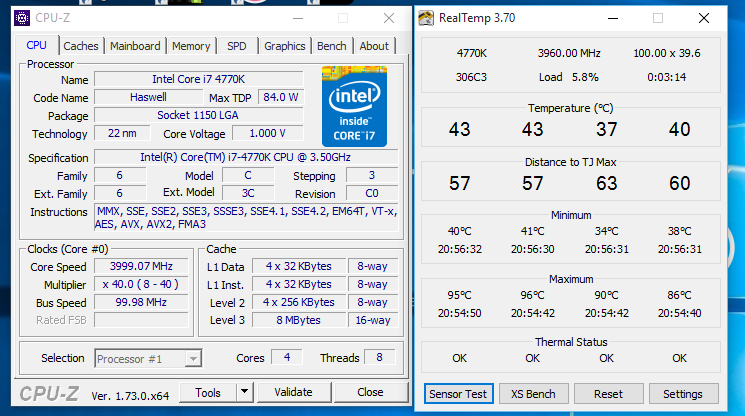
Task: Click the Minimum temperature '34°C'
Action: point(607,231)
